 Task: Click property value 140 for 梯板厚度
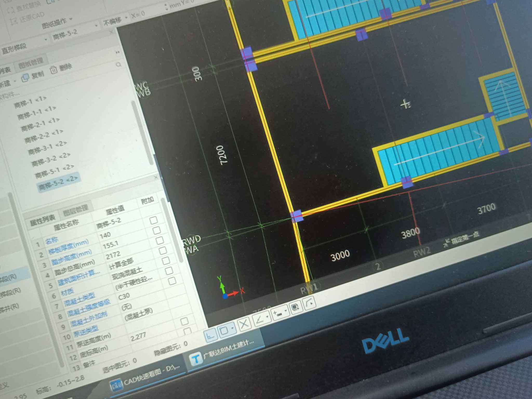(x=105, y=235)
